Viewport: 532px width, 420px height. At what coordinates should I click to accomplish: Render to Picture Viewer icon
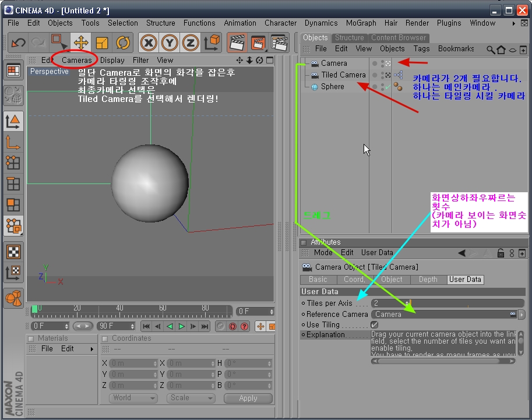[258, 43]
